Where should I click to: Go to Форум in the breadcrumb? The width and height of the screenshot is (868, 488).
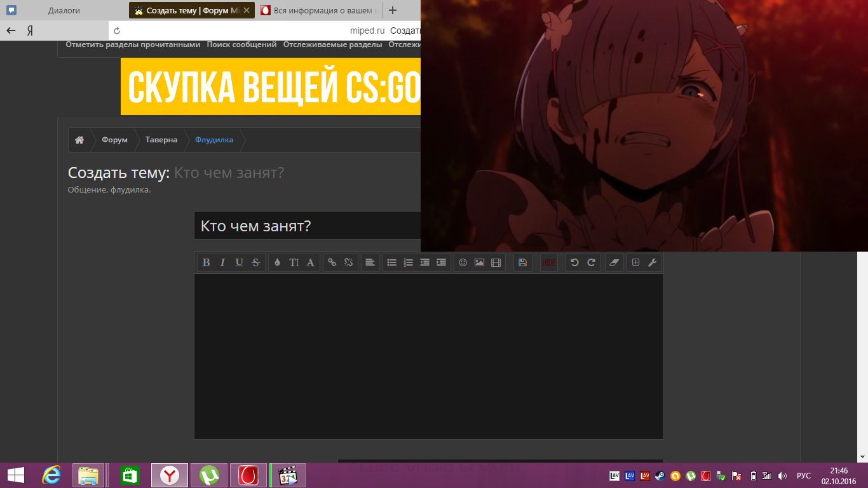(114, 140)
